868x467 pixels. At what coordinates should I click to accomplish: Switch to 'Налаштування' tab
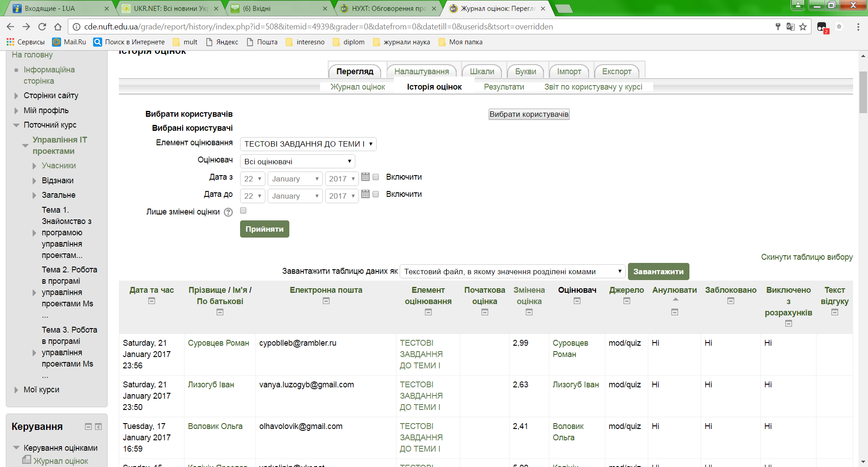tap(421, 71)
